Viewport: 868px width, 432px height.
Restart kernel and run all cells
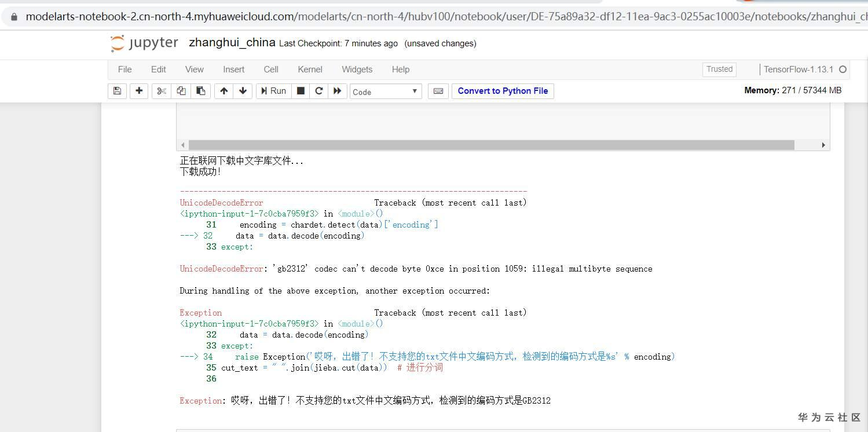pos(338,91)
